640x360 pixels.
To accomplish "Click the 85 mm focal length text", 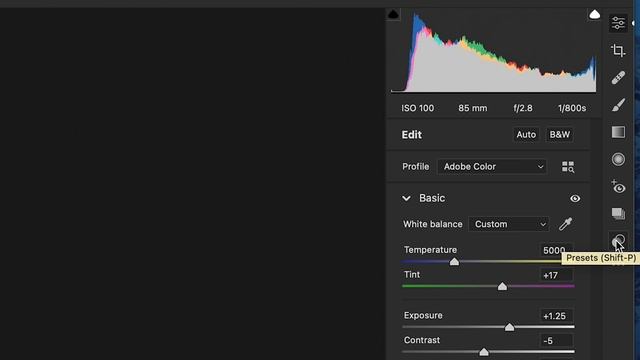I will (473, 108).
